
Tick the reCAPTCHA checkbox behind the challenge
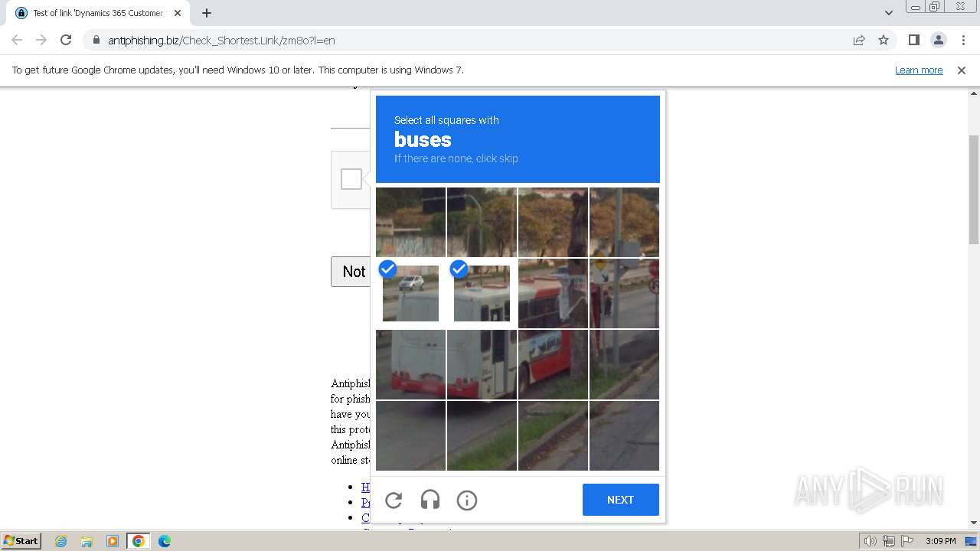pos(351,179)
